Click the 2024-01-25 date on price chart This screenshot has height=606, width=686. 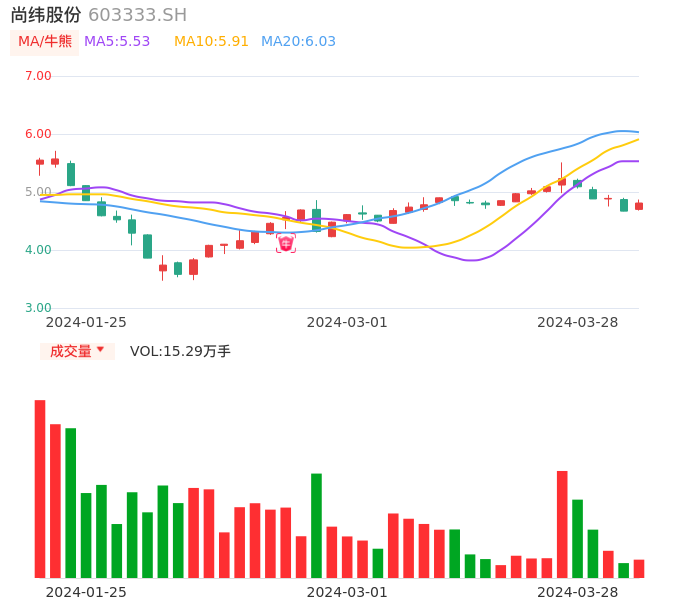click(x=86, y=322)
